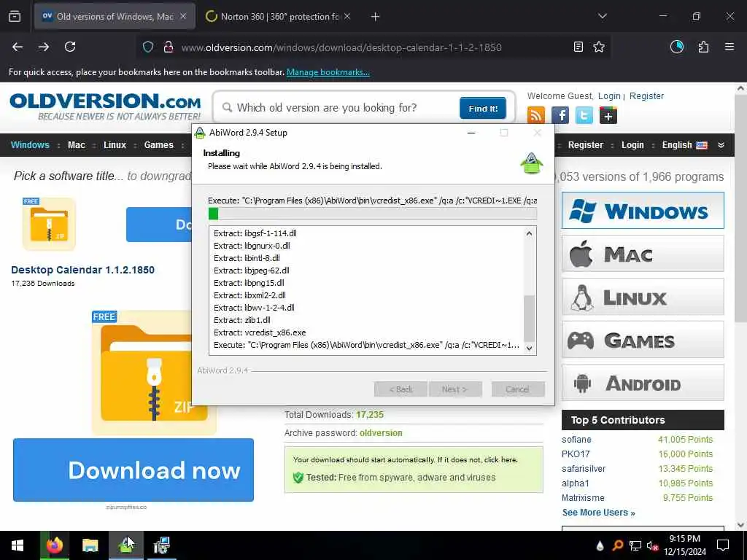Image resolution: width=747 pixels, height=560 pixels.
Task: Click the big Download now button
Action: point(133,470)
